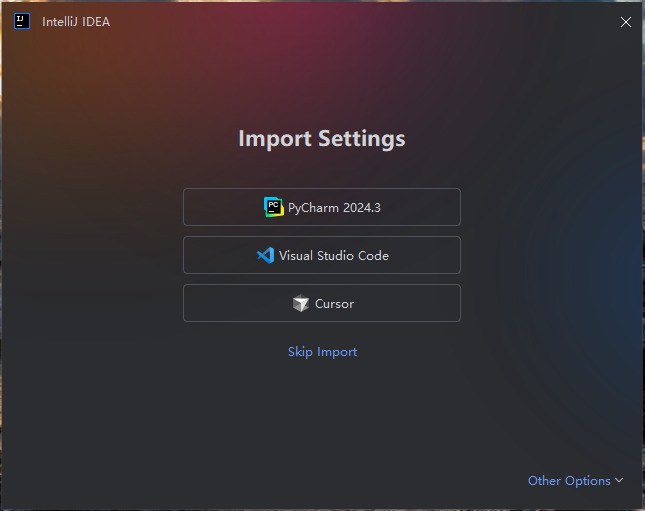
Task: Choose Cursor as the import source
Action: coord(321,303)
